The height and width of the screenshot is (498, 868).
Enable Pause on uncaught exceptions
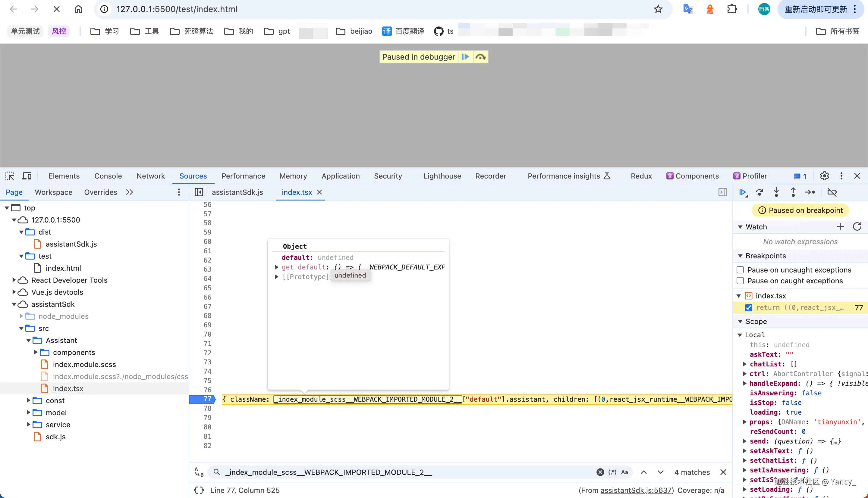[740, 270]
